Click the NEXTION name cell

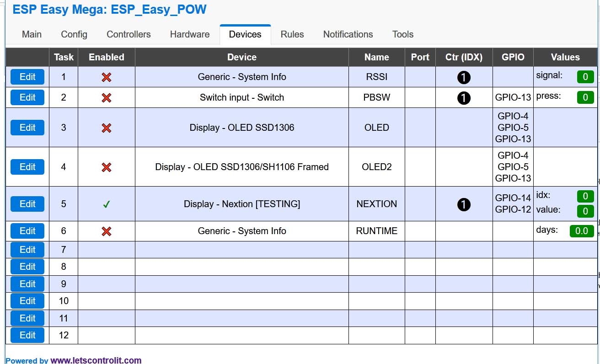coord(377,204)
